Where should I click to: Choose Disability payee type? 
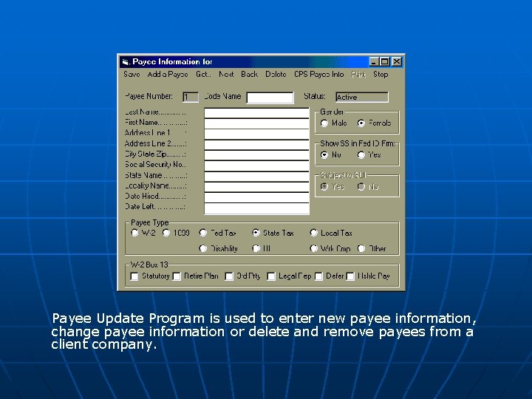tap(203, 248)
